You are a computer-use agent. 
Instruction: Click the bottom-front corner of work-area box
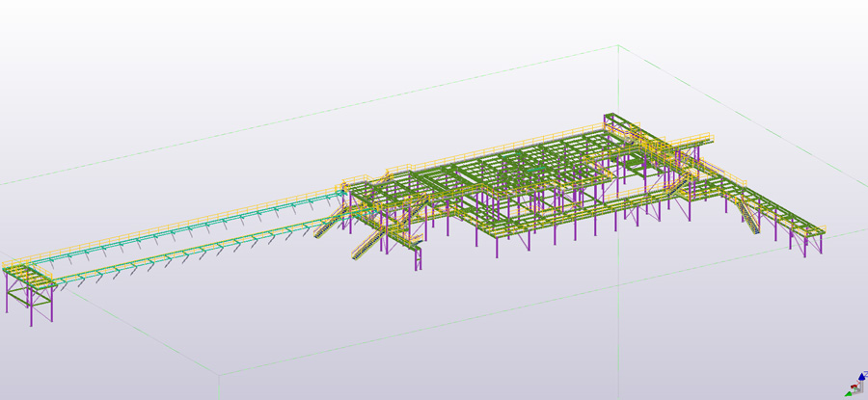coord(217,374)
